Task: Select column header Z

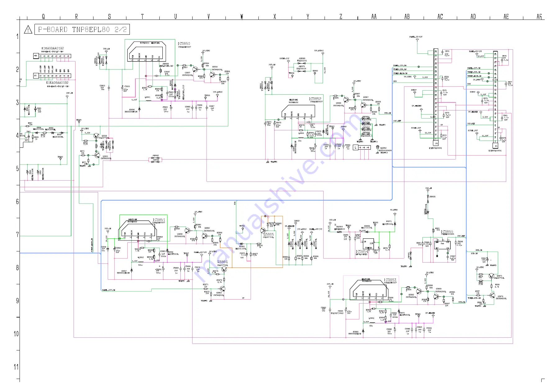Action: [341, 16]
